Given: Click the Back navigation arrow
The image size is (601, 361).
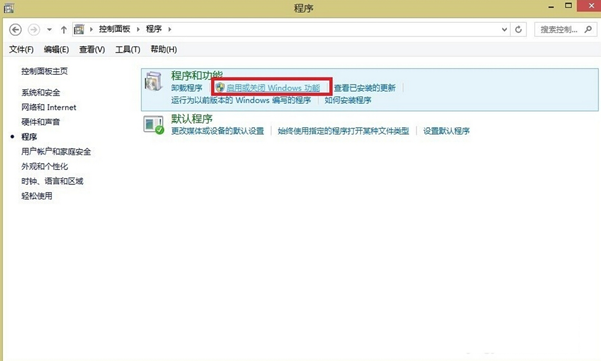Looking at the screenshot, I should [15, 30].
